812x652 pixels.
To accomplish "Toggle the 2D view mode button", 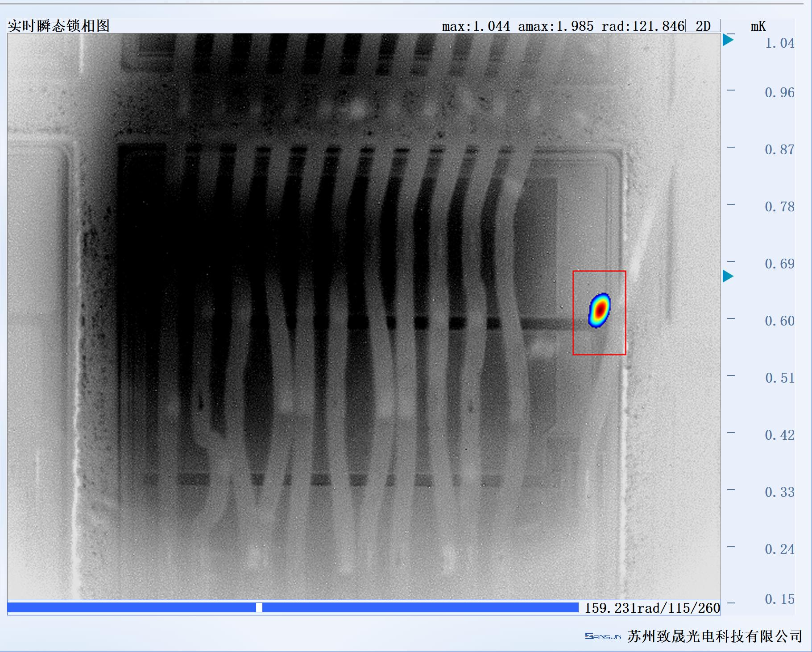I will (x=703, y=26).
